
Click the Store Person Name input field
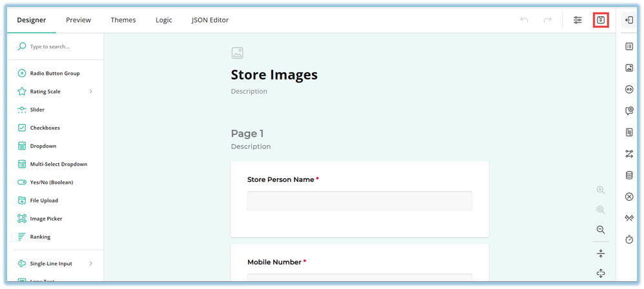tap(359, 201)
